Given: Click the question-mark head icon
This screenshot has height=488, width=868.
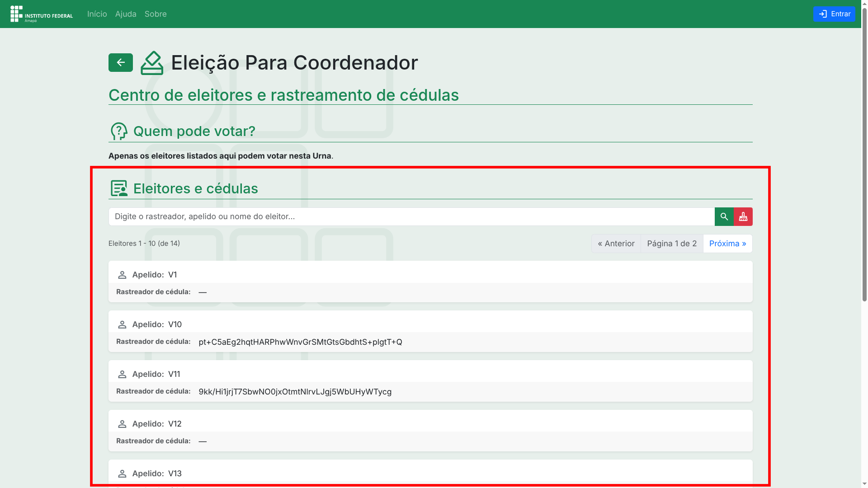Looking at the screenshot, I should 119,131.
